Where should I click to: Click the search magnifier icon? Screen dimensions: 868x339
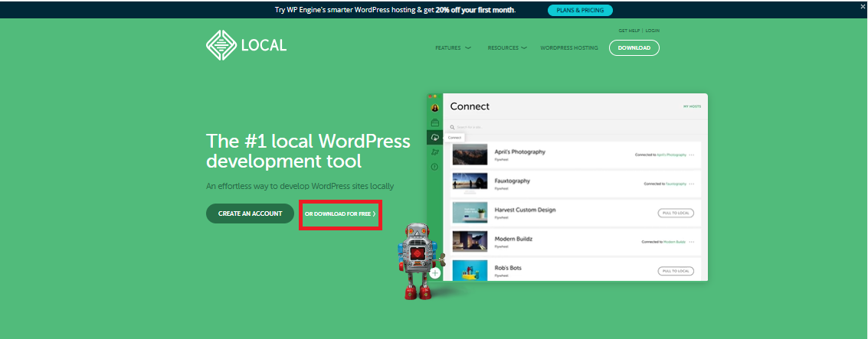click(x=452, y=127)
